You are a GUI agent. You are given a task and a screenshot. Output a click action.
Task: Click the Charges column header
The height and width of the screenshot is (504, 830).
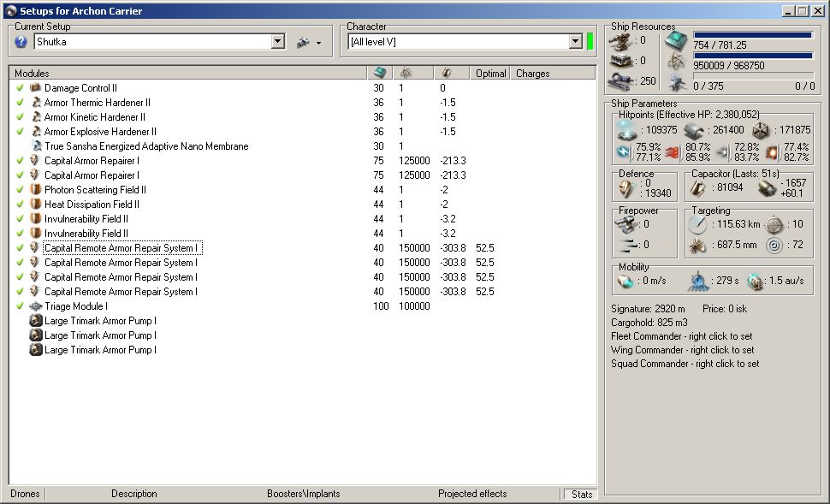[x=553, y=73]
